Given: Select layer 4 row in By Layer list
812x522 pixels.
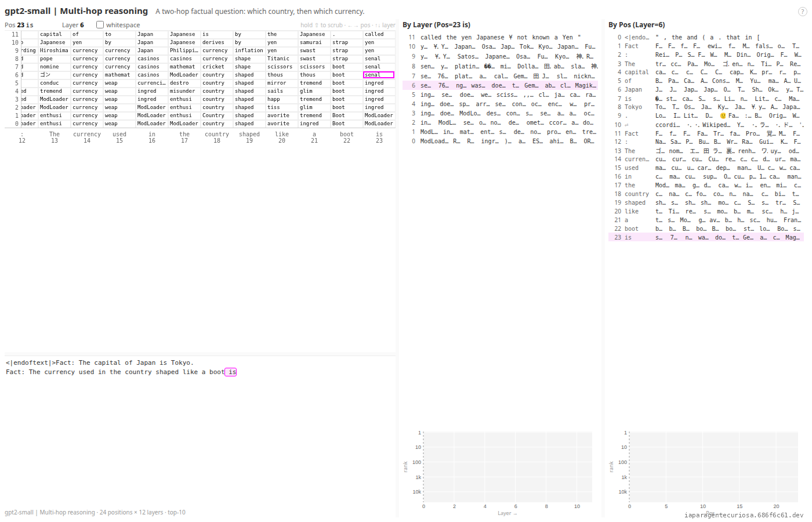Looking at the screenshot, I should pyautogui.click(x=500, y=104).
